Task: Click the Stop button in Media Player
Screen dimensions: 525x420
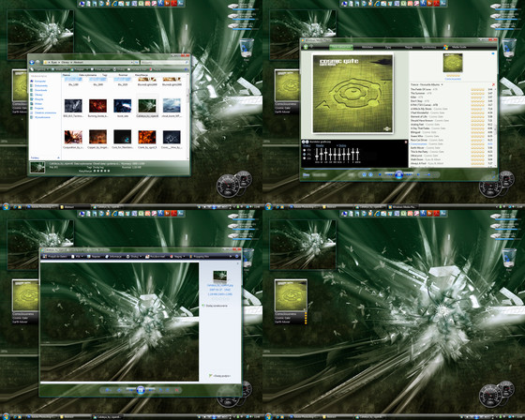Action: click(380, 174)
